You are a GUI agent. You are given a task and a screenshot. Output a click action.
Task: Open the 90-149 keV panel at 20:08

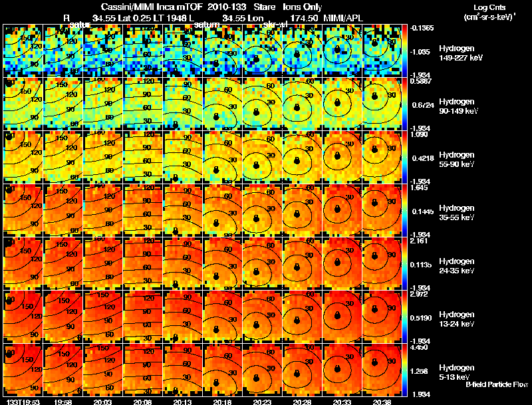[x=142, y=104]
